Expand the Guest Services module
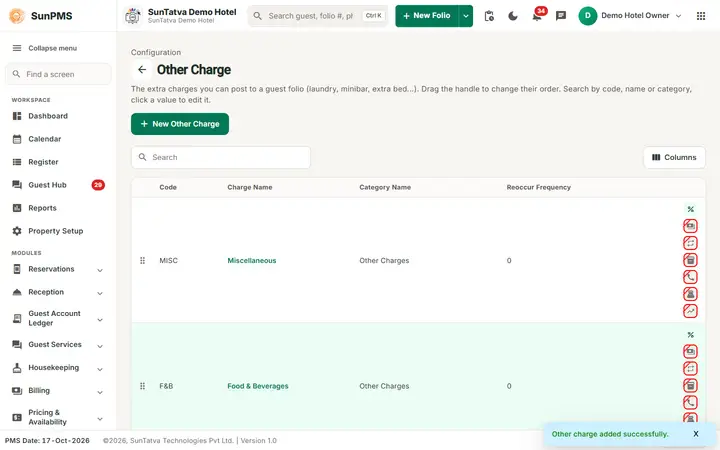The height and width of the screenshot is (450, 720). 100,346
